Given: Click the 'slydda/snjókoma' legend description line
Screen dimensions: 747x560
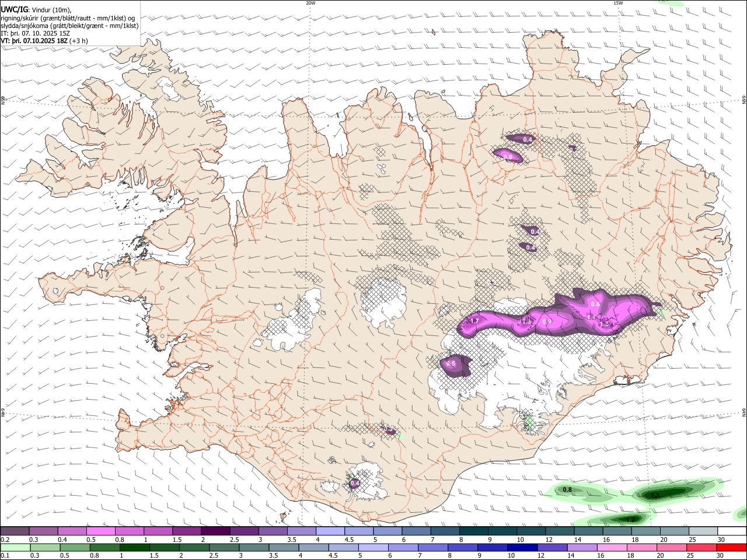Looking at the screenshot, I should [69, 26].
